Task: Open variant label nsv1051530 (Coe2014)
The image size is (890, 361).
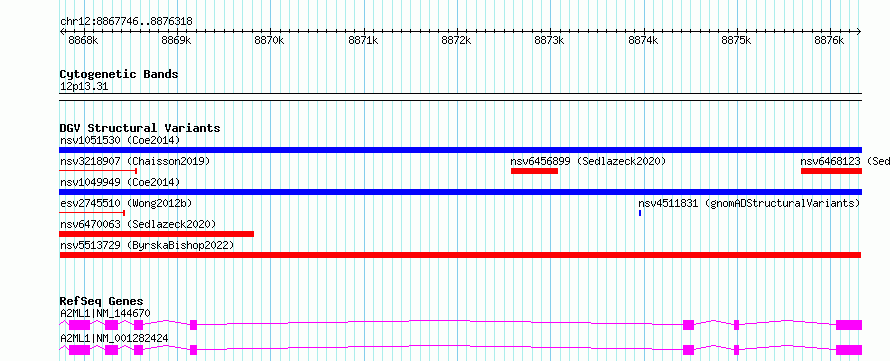Action: click(x=120, y=140)
